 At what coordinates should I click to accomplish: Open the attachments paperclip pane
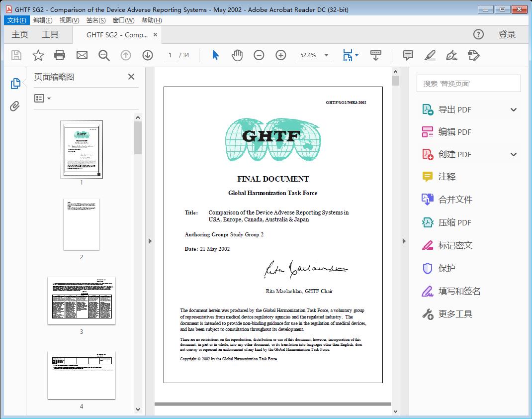14,106
